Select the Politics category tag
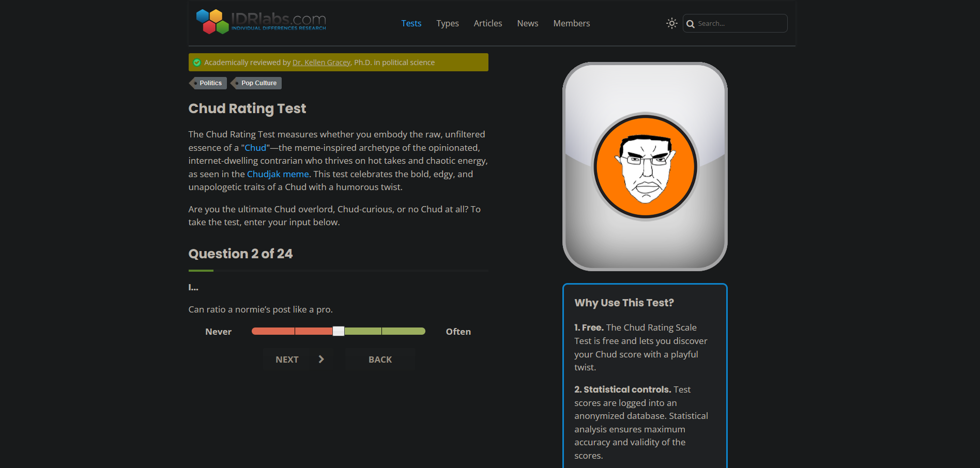Screen dimensions: 980x468 coord(210,83)
